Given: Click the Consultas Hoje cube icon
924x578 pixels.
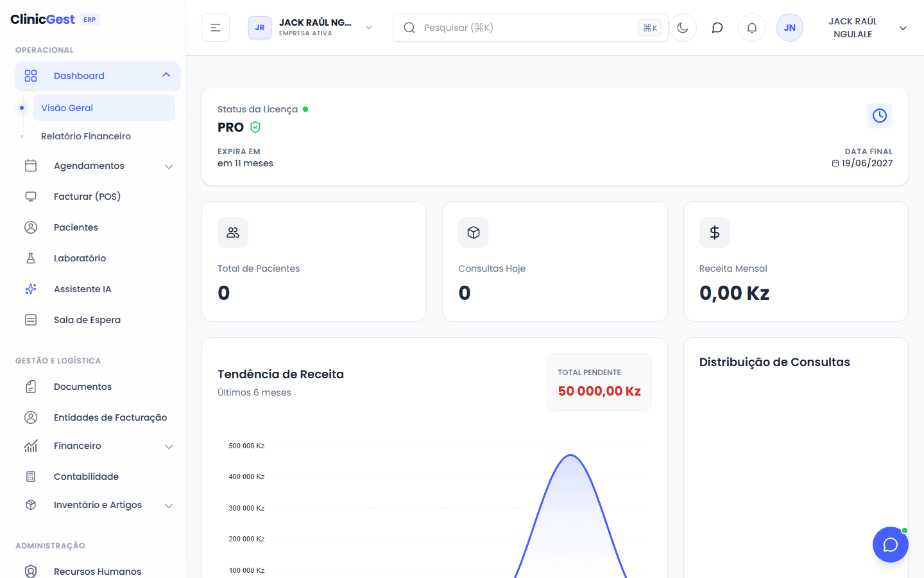Looking at the screenshot, I should tap(474, 232).
